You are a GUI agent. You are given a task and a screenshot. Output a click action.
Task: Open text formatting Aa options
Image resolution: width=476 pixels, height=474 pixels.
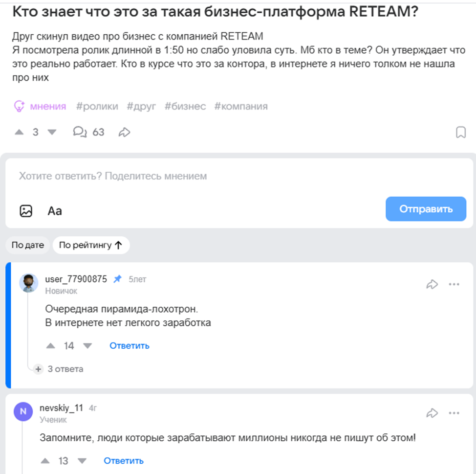tap(55, 211)
